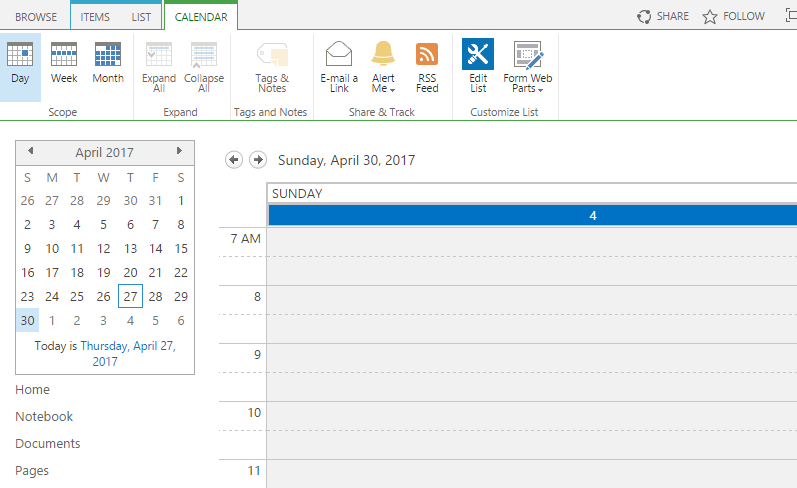
Task: Select April 18 in mini calendar
Action: 77,272
